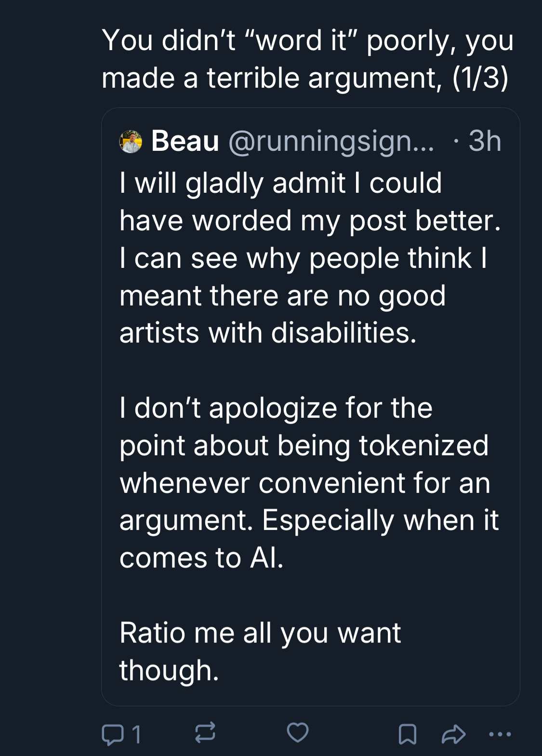Click the 'Ratio me all you want' line
This screenshot has height=756, width=542.
pyautogui.click(x=260, y=633)
